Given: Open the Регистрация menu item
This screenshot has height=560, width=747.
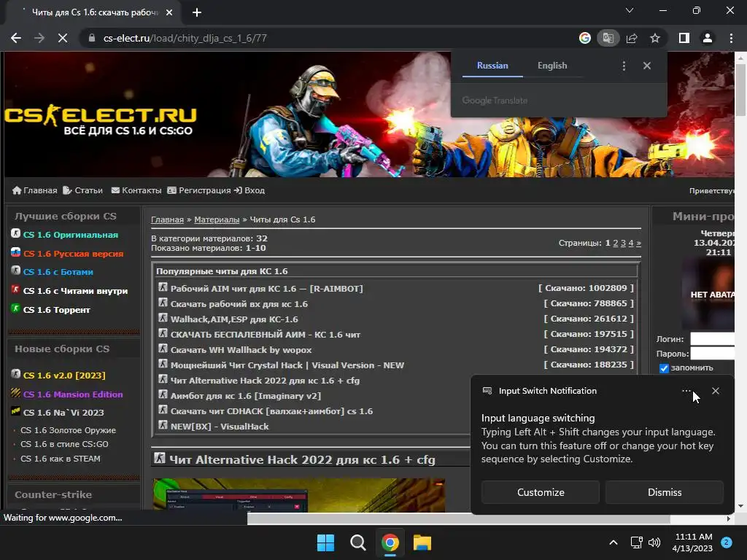Looking at the screenshot, I should tap(199, 190).
